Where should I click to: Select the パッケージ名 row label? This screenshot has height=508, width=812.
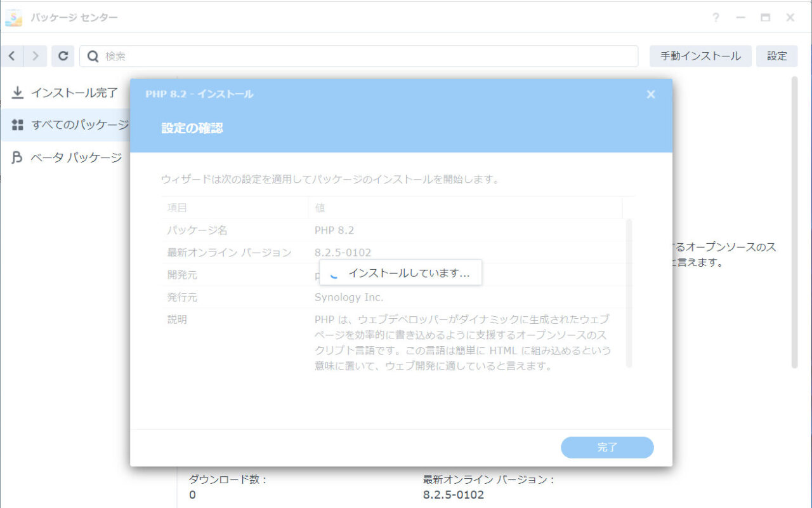pos(197,230)
